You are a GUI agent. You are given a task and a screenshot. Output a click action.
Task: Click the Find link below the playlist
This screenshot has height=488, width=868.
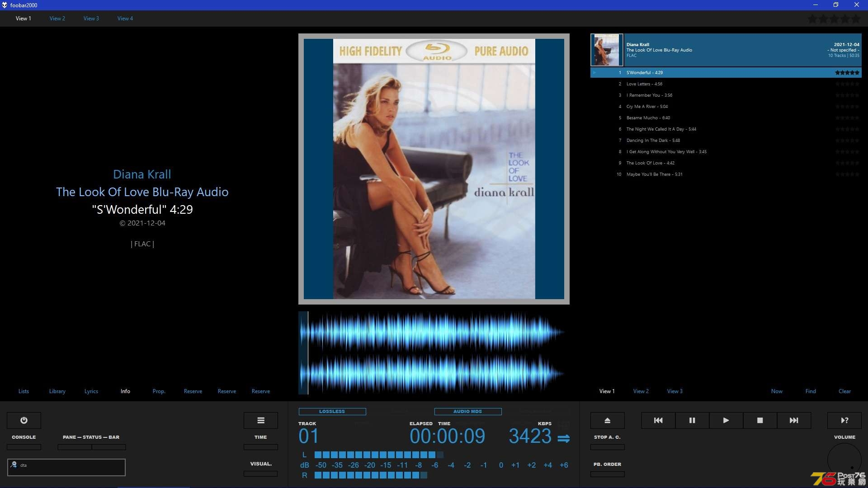coord(811,391)
